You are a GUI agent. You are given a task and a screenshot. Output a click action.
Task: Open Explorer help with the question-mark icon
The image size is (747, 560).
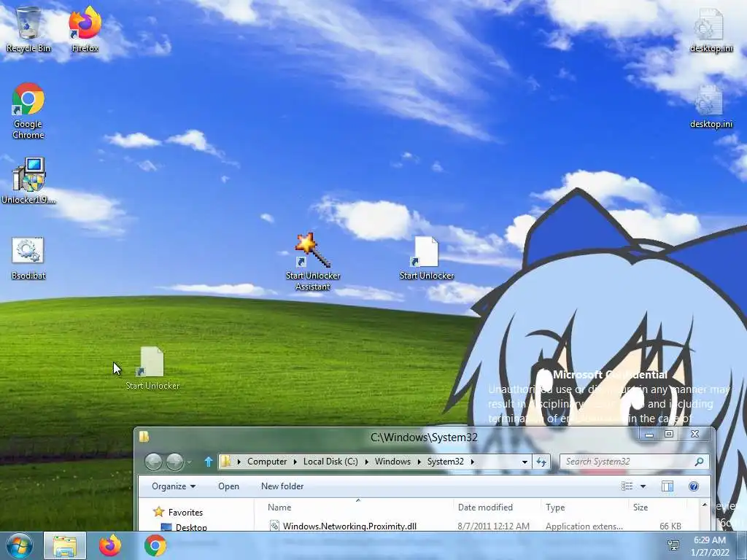tap(694, 486)
